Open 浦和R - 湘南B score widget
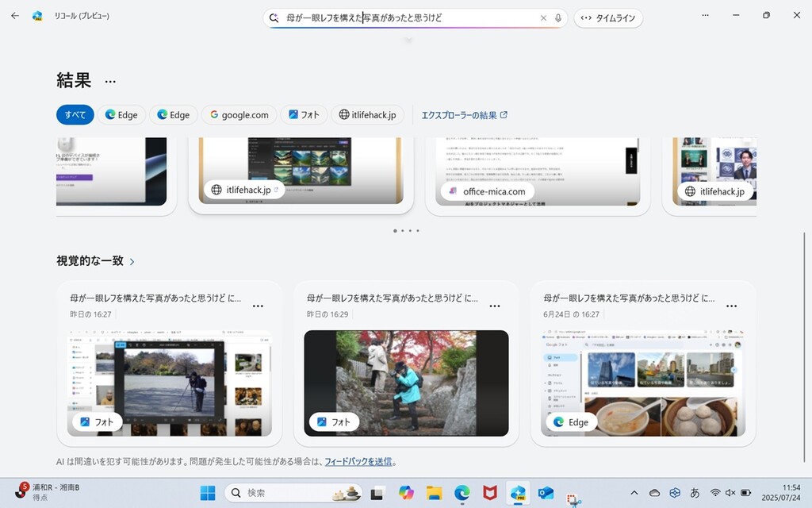This screenshot has height=508, width=812. [47, 492]
